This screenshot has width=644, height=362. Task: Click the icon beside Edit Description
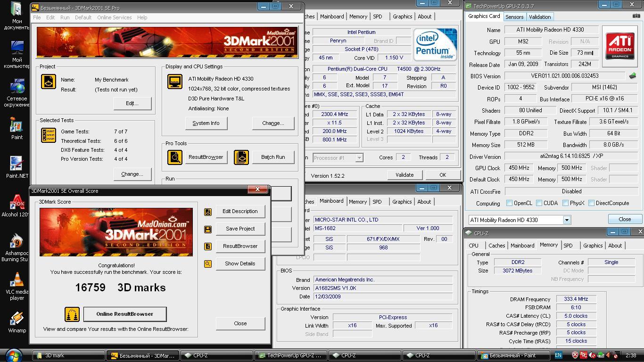coord(207,212)
